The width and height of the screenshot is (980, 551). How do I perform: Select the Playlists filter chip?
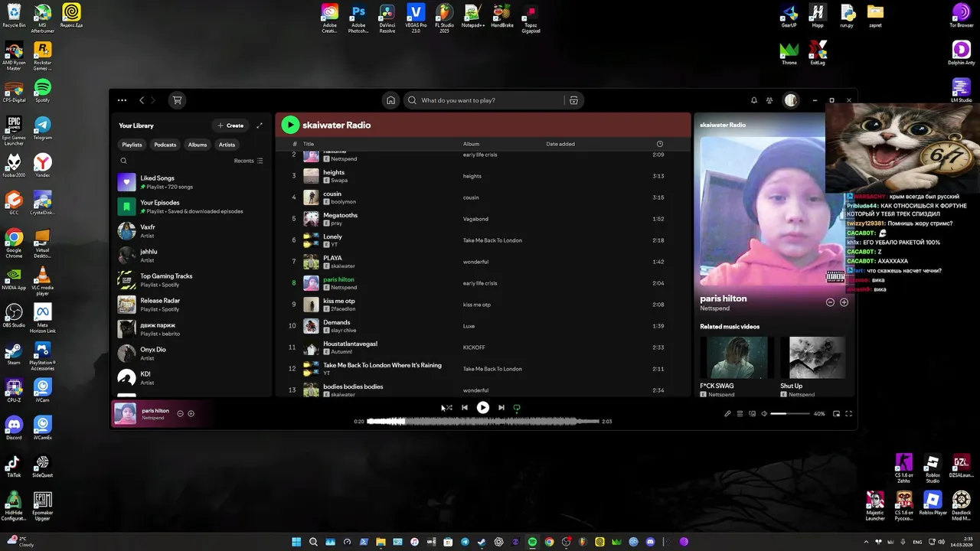tap(132, 145)
